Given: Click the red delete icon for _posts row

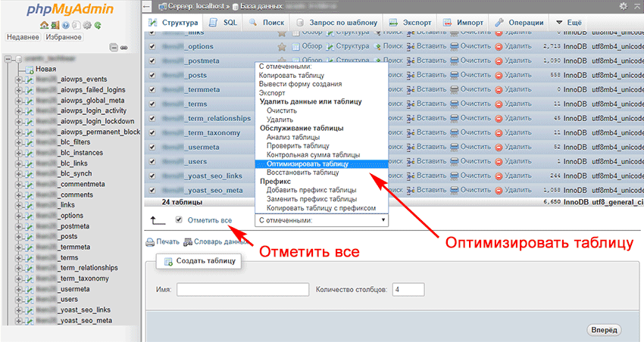Looking at the screenshot, I should (499, 75).
